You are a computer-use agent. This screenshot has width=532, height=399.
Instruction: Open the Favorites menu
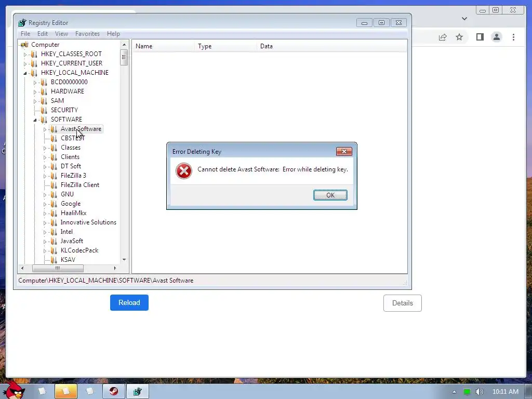pyautogui.click(x=87, y=34)
